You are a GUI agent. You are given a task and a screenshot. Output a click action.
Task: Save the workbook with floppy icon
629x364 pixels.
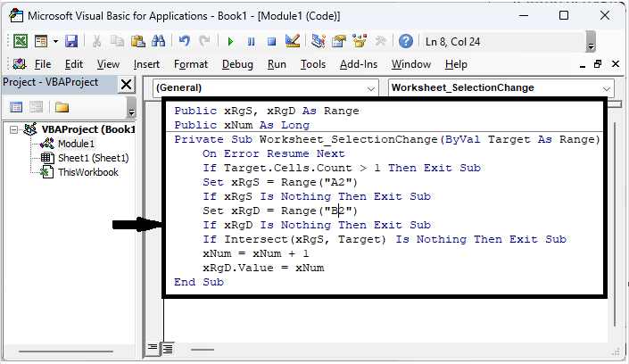click(71, 41)
